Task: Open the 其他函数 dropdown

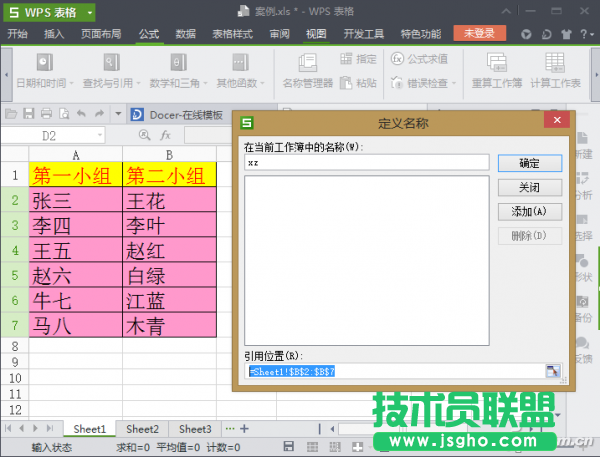Action: 235,83
